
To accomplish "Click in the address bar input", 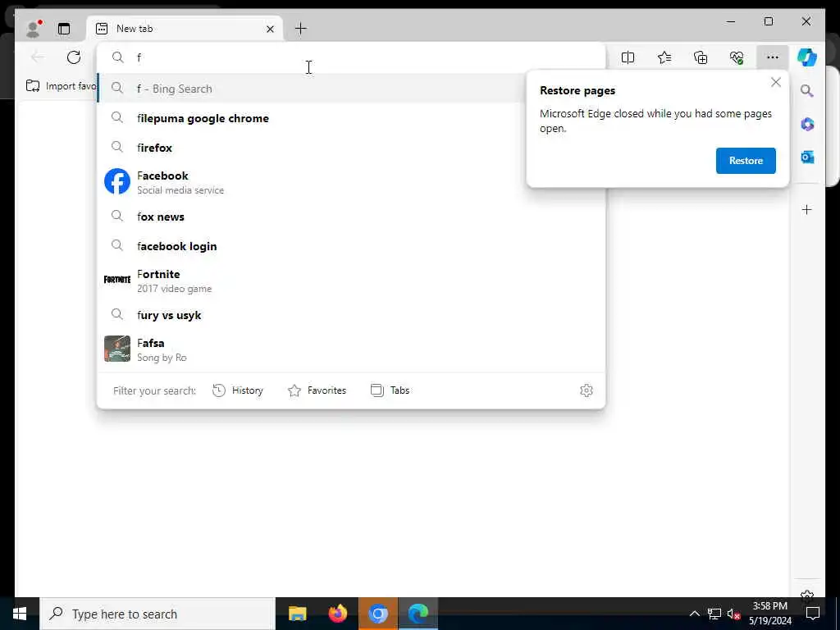I will click(x=351, y=57).
